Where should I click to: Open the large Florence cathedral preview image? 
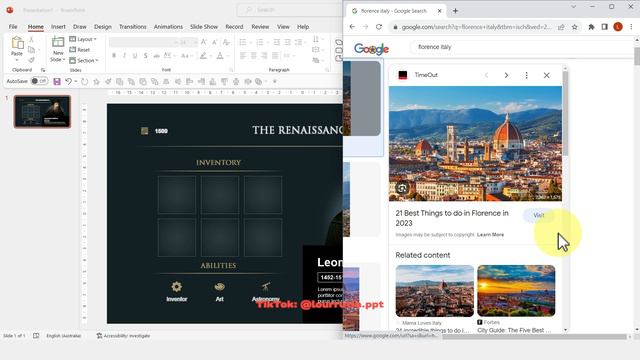click(x=475, y=143)
